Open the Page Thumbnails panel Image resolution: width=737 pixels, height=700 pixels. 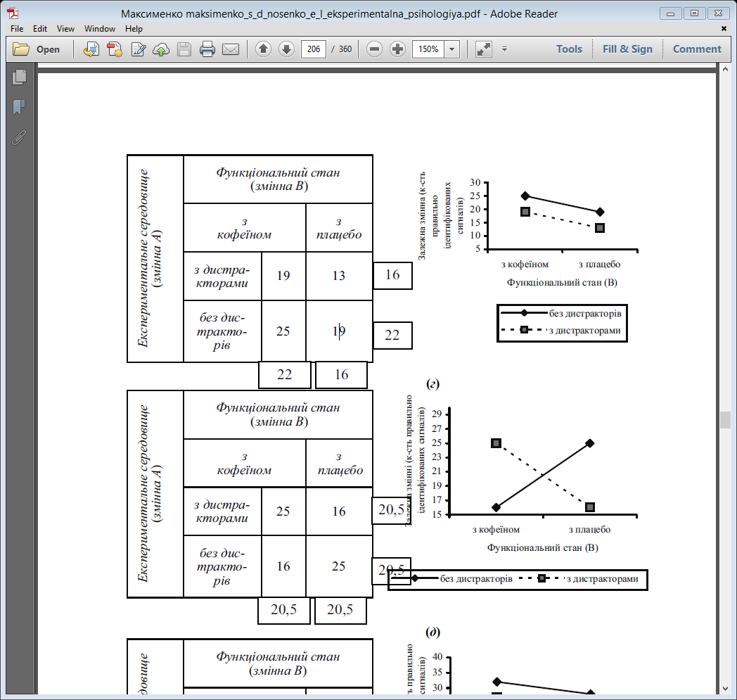(19, 77)
